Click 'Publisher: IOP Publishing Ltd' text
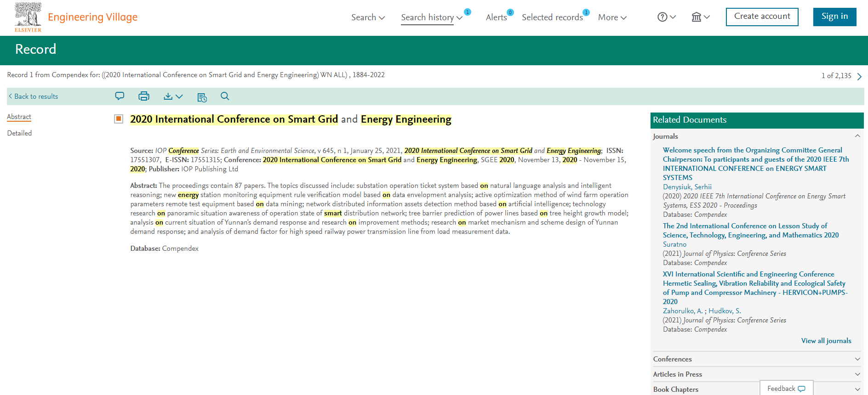868x395 pixels. click(193, 169)
